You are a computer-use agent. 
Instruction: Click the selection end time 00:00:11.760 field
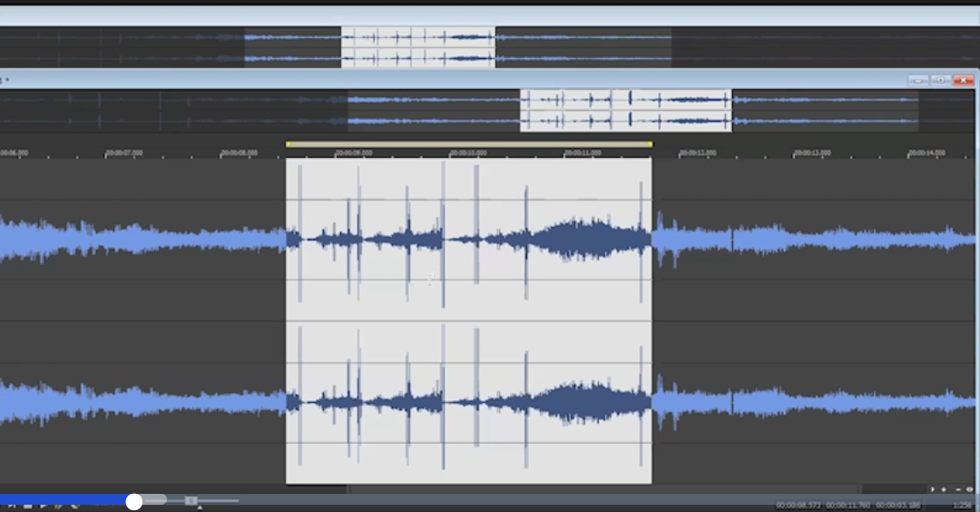(848, 505)
